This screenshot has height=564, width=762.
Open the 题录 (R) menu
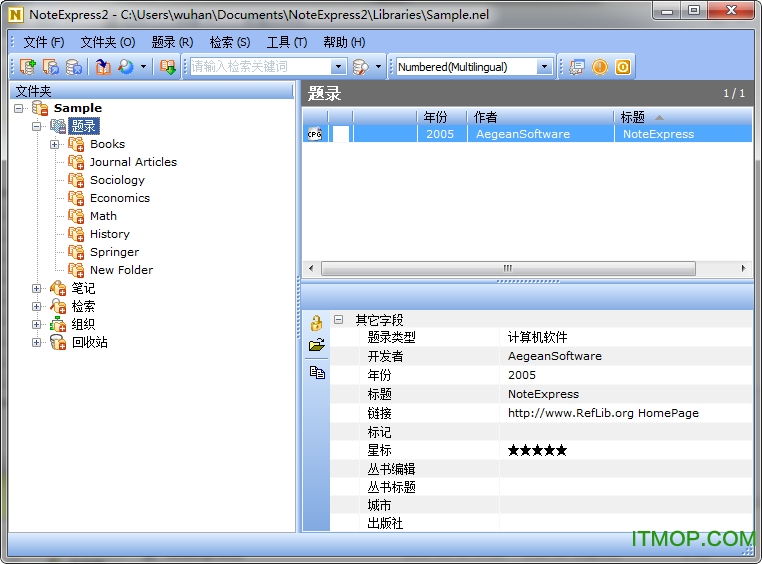(x=172, y=42)
